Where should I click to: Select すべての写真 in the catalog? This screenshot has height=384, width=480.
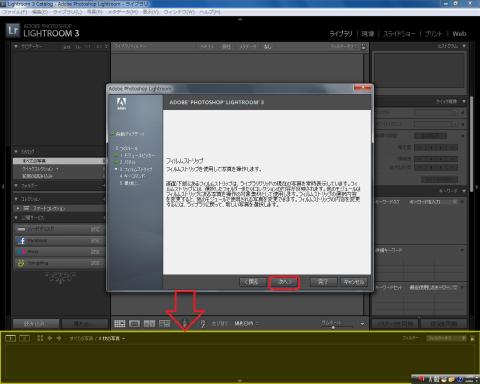(x=59, y=161)
